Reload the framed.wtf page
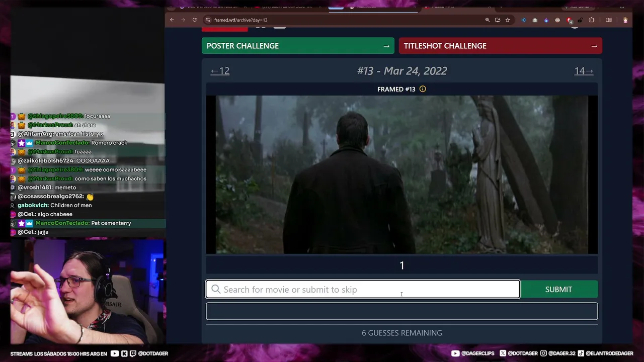The image size is (644, 362). pos(194,20)
